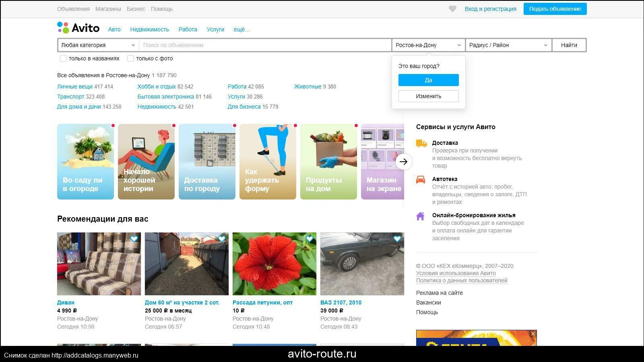Viewport: 644px width, 362px height.
Task: Open Автотека service heading
Action: [445, 179]
